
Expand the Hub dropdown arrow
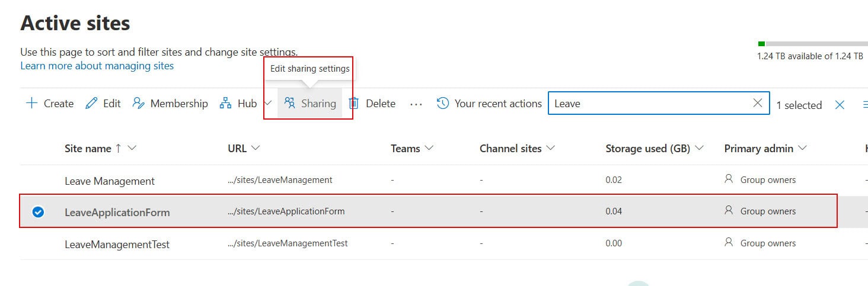coord(267,103)
